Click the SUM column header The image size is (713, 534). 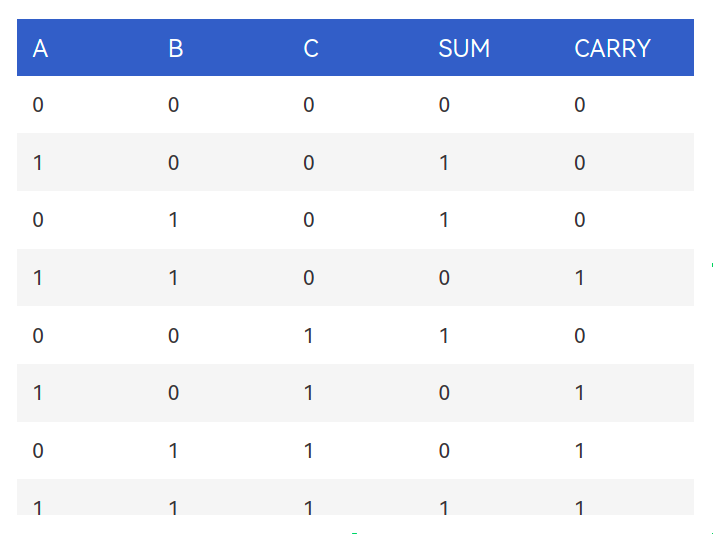464,48
